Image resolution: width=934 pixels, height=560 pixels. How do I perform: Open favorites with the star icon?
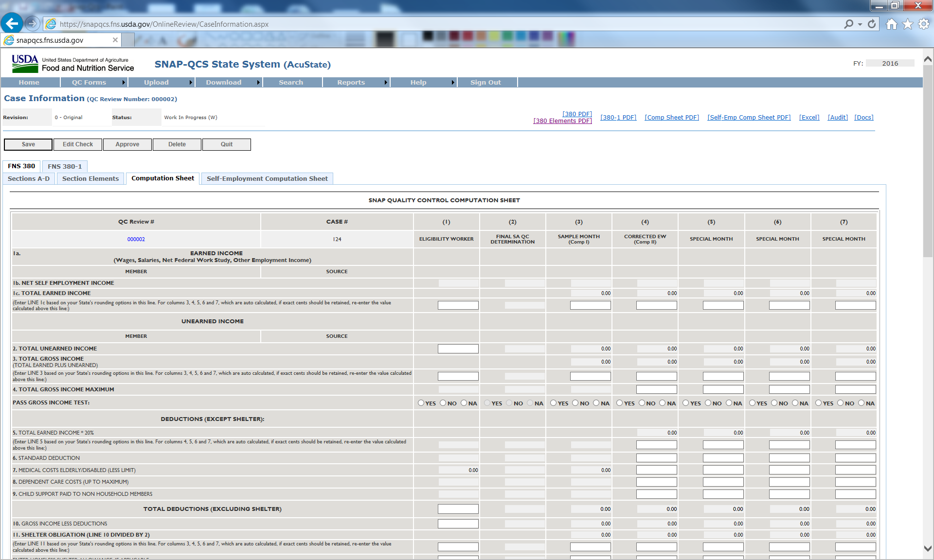point(908,24)
